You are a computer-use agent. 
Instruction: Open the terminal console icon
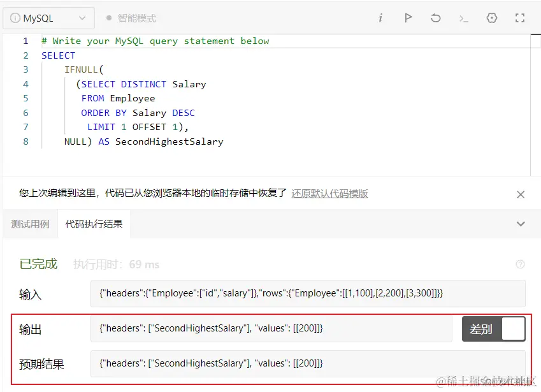(x=464, y=18)
